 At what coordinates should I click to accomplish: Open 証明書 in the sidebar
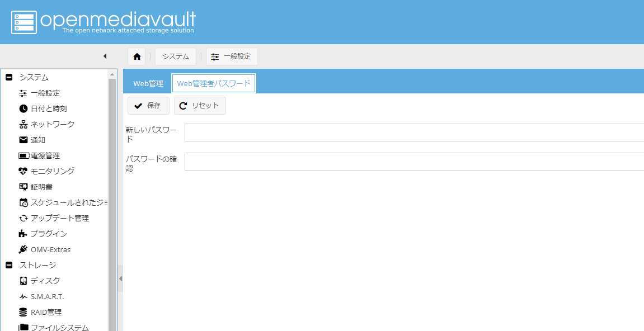[x=36, y=187]
